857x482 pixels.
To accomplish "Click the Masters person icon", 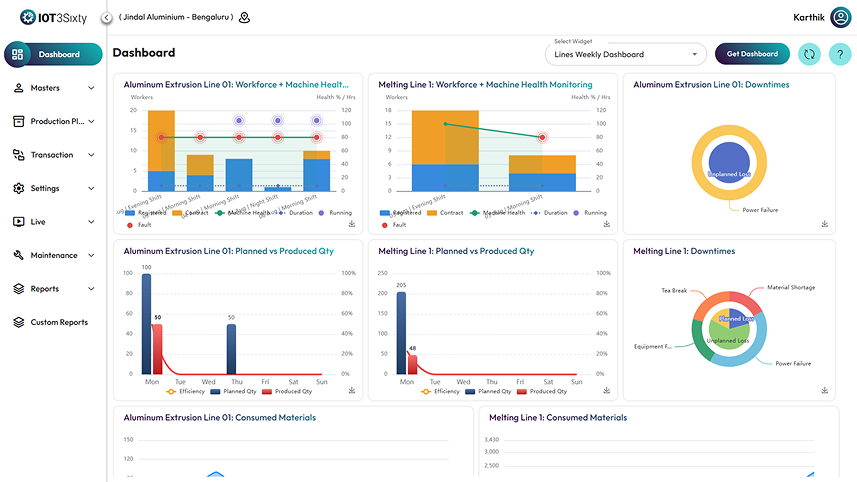I will click(x=19, y=88).
